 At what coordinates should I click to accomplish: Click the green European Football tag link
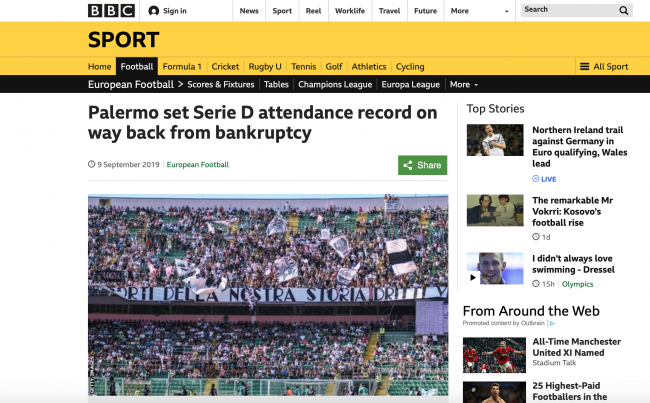[x=198, y=165]
